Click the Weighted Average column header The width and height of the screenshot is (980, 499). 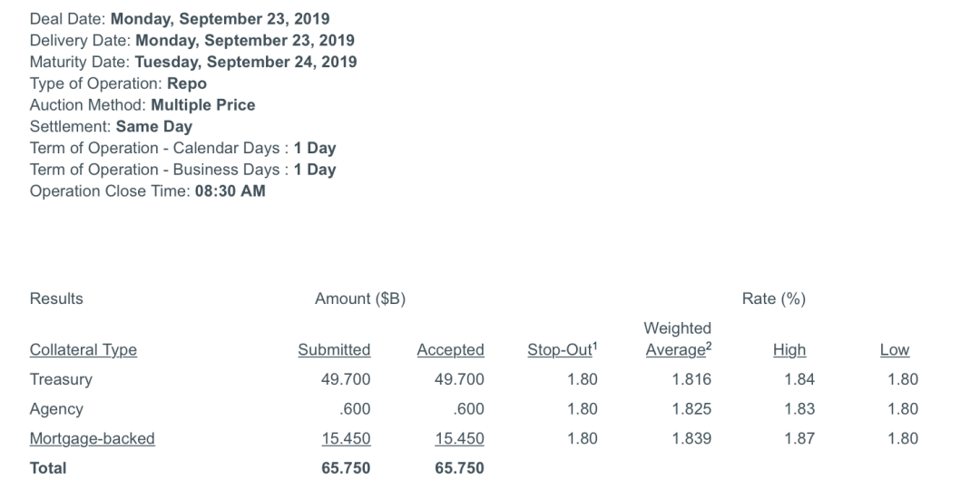[678, 339]
